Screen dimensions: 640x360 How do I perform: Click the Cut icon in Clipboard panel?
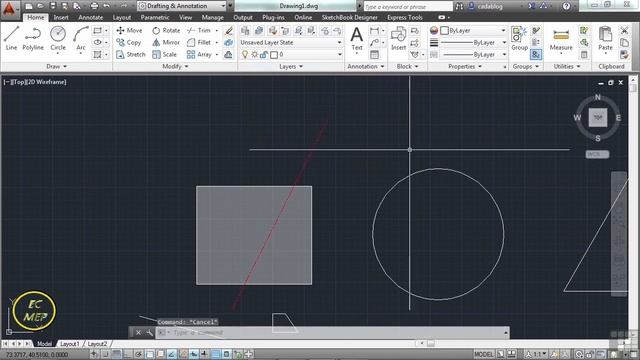pos(624,30)
